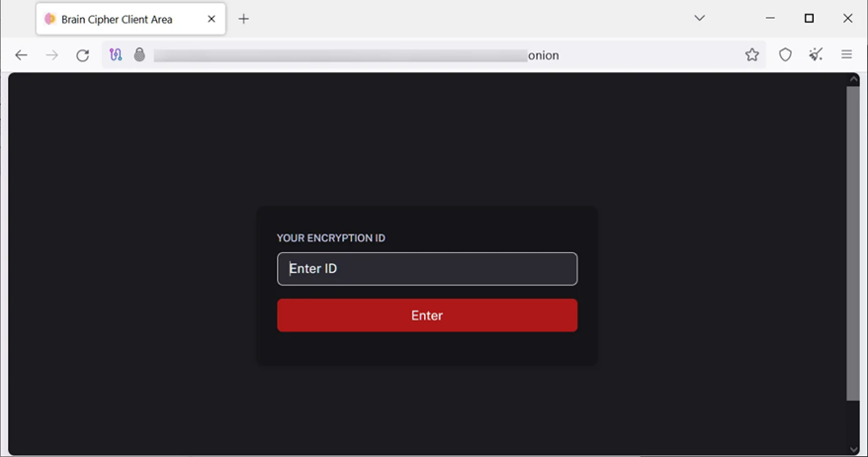Open the Tor circuit display icon
Image resolution: width=868 pixels, height=457 pixels.
(116, 55)
